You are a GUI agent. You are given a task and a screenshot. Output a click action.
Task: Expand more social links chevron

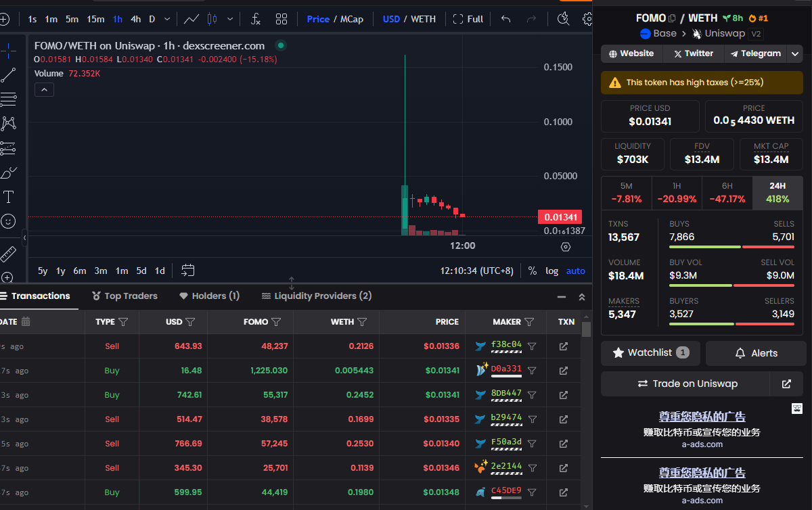tap(795, 53)
